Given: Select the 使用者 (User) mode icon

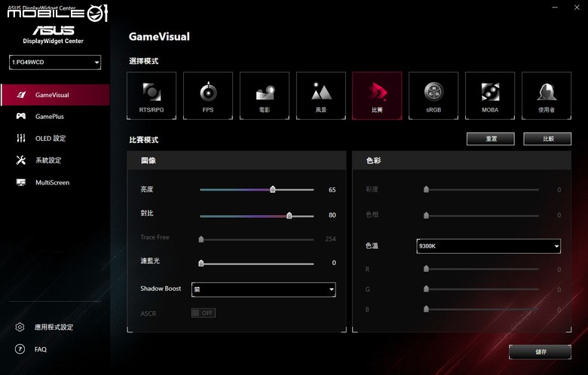Looking at the screenshot, I should point(547,96).
